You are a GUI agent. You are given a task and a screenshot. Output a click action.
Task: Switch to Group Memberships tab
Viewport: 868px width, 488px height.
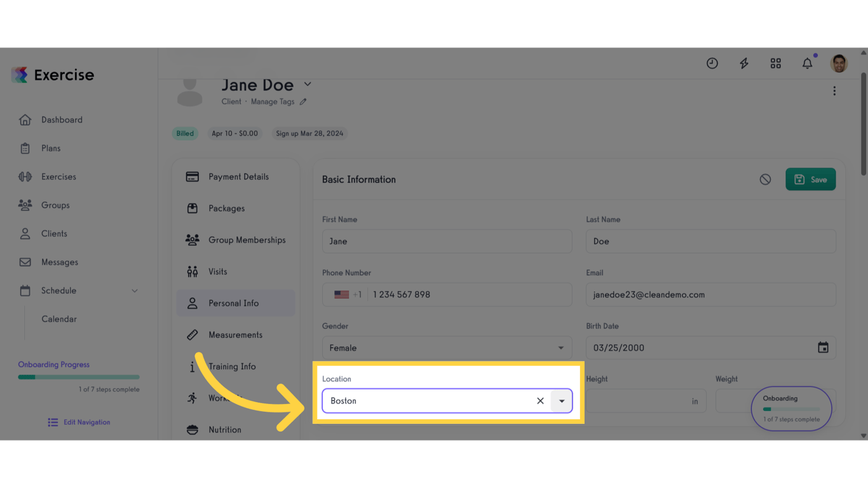236,240
